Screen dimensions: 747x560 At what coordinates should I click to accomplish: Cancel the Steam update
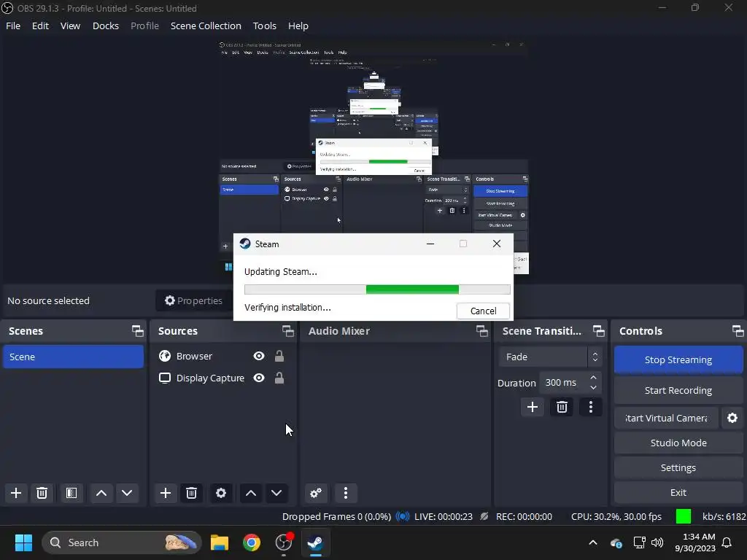click(x=483, y=311)
